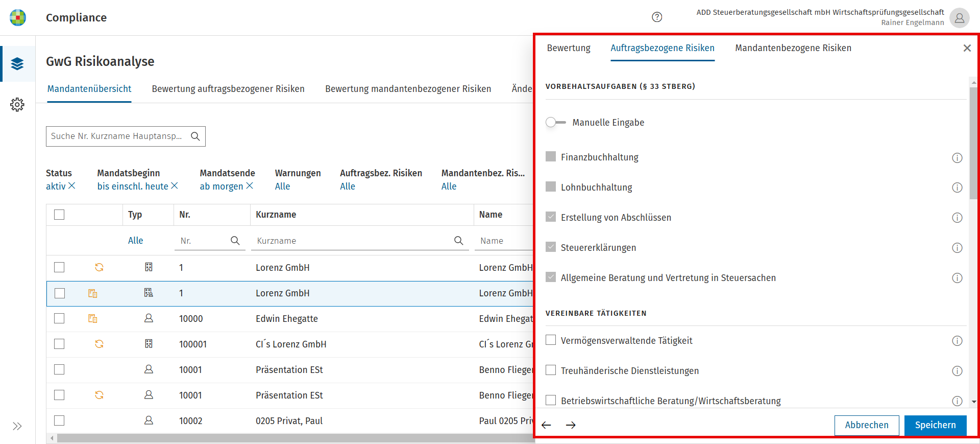Open the Auftragsbez. Risiken filter dropdown

click(x=348, y=186)
